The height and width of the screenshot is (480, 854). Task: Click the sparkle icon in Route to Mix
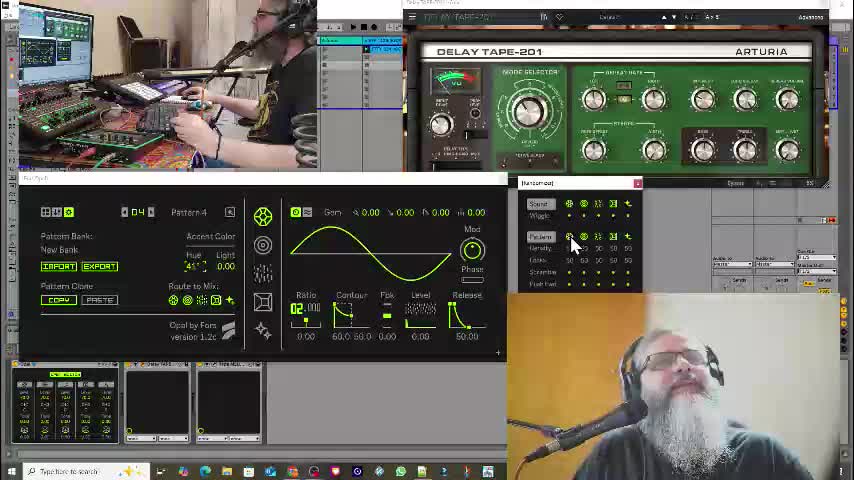pyautogui.click(x=230, y=300)
